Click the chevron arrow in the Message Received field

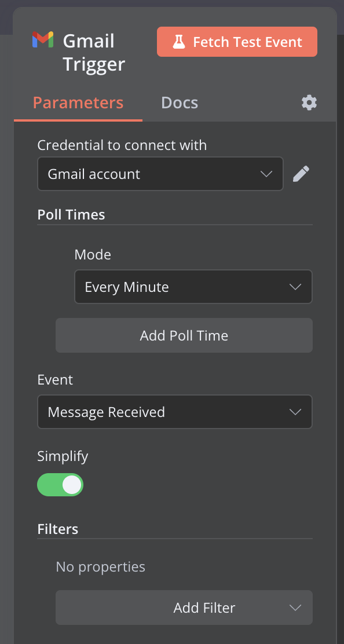(295, 412)
